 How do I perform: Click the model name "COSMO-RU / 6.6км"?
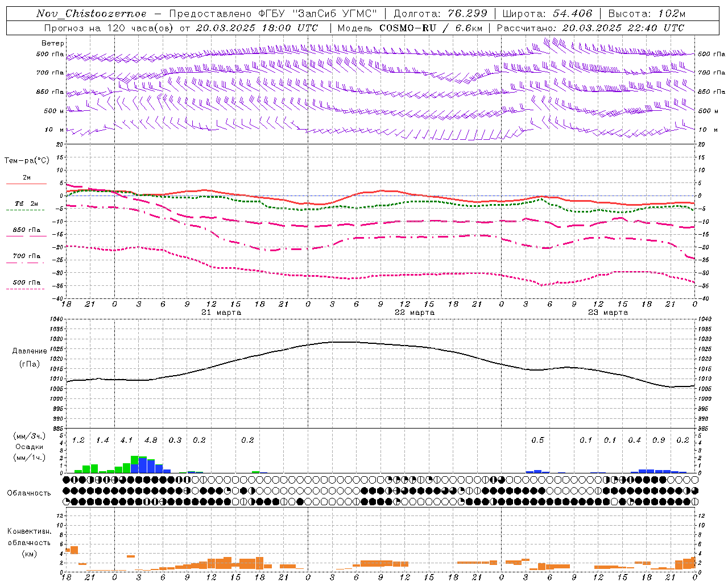pyautogui.click(x=432, y=28)
